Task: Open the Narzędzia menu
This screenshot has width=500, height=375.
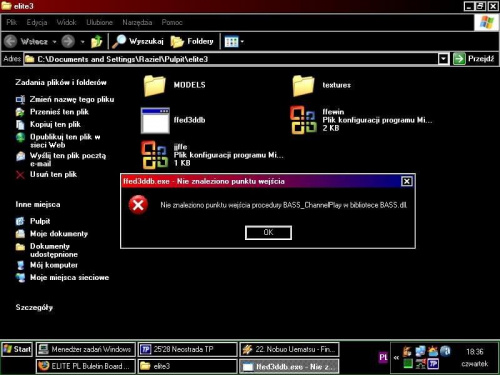Action: pyautogui.click(x=137, y=22)
